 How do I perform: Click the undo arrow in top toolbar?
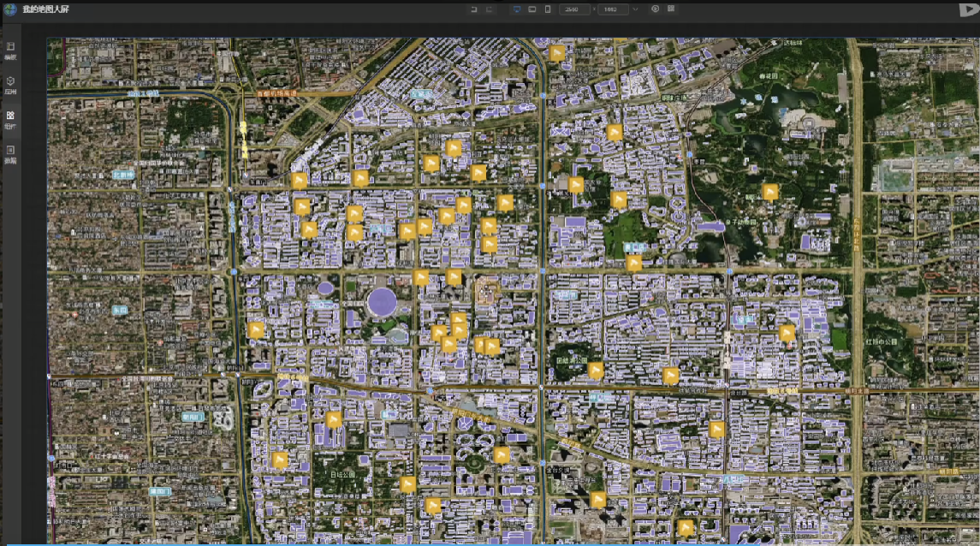pos(473,9)
